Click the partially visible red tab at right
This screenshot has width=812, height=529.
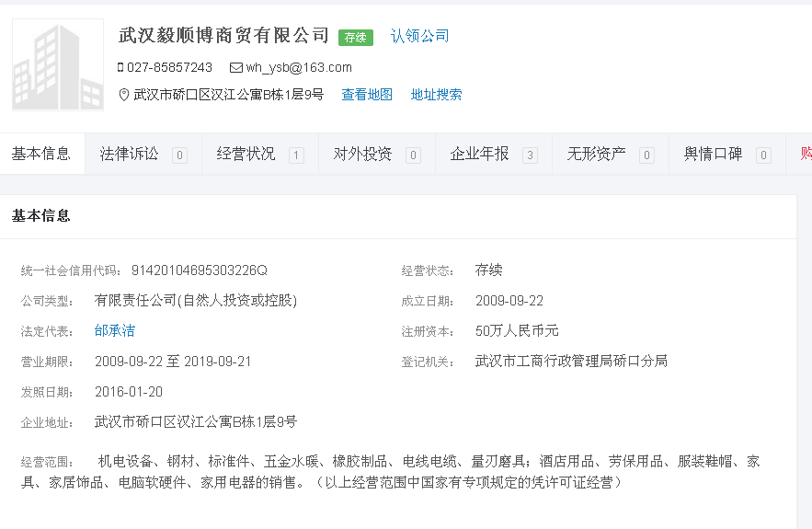pos(804,154)
